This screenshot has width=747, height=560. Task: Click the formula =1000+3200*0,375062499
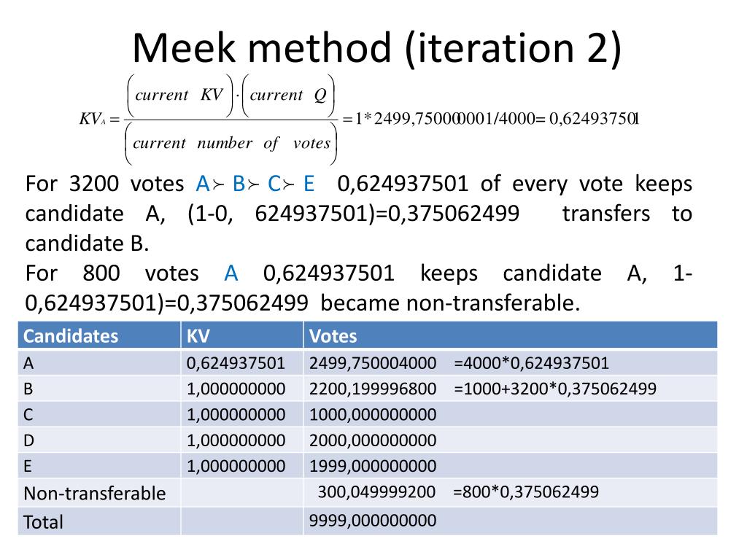point(555,389)
